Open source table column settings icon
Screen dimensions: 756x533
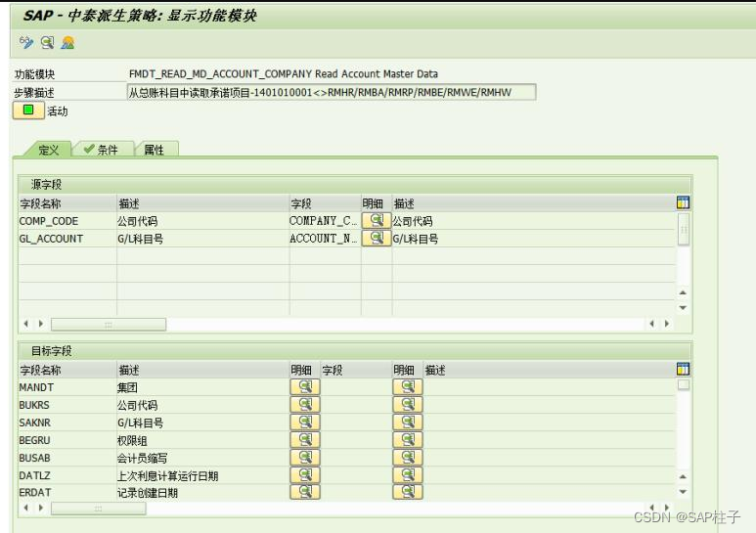pos(683,202)
